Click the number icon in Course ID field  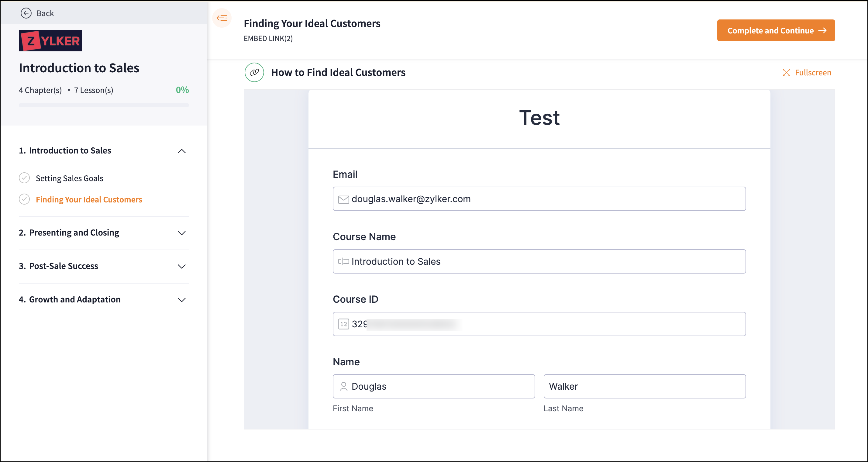343,324
